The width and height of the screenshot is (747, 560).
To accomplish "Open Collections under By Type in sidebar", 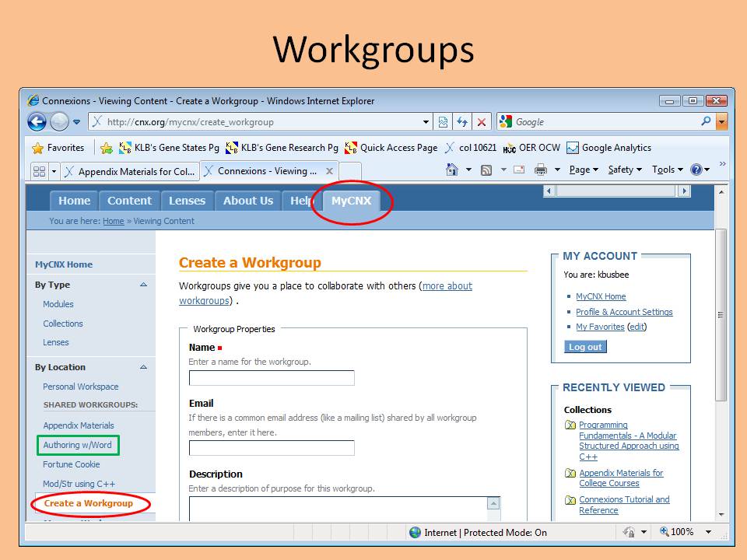I will (x=63, y=324).
